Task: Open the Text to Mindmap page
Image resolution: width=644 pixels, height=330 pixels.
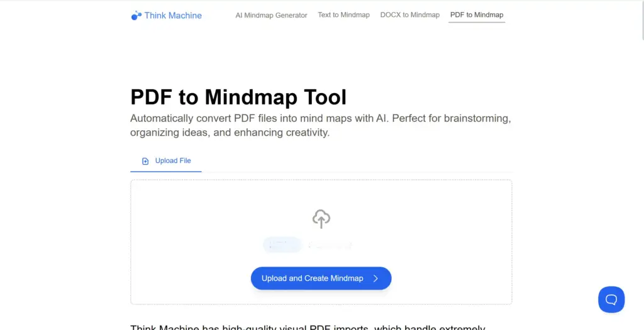Action: (x=344, y=15)
